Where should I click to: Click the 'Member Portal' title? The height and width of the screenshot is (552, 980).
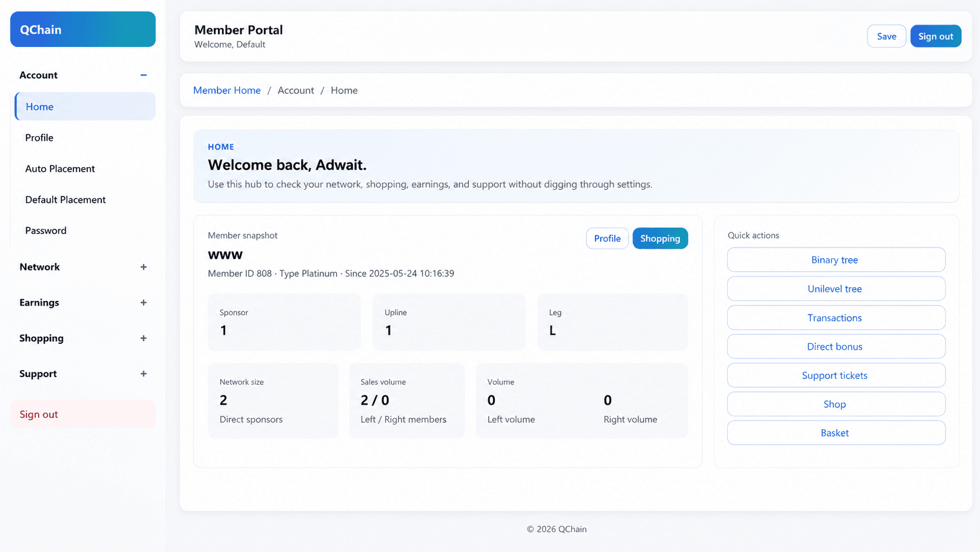(x=239, y=30)
